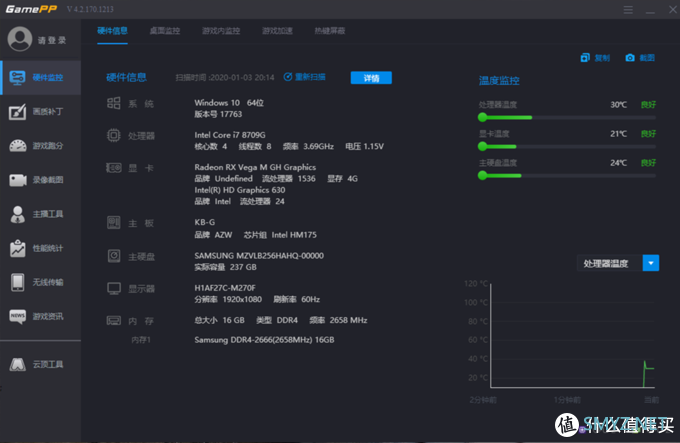Switch to 游戏内监控 tab
Viewport: 680px width, 443px height.
221,31
